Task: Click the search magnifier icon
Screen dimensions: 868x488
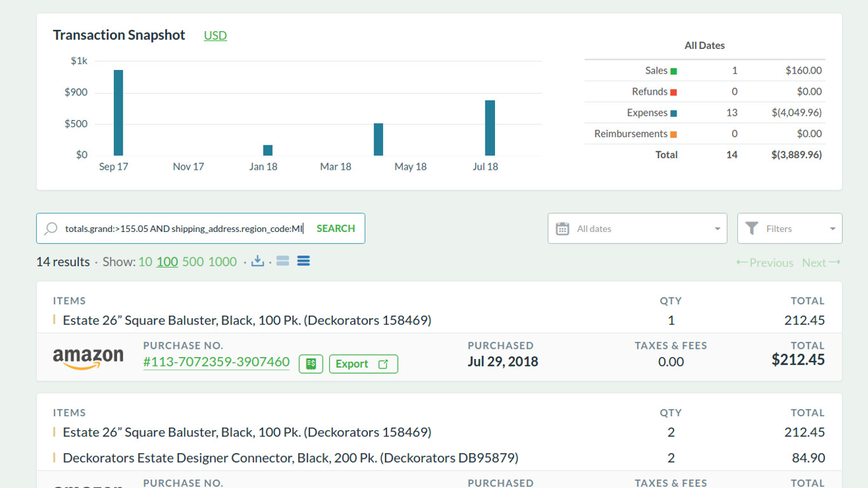Action: coord(50,229)
